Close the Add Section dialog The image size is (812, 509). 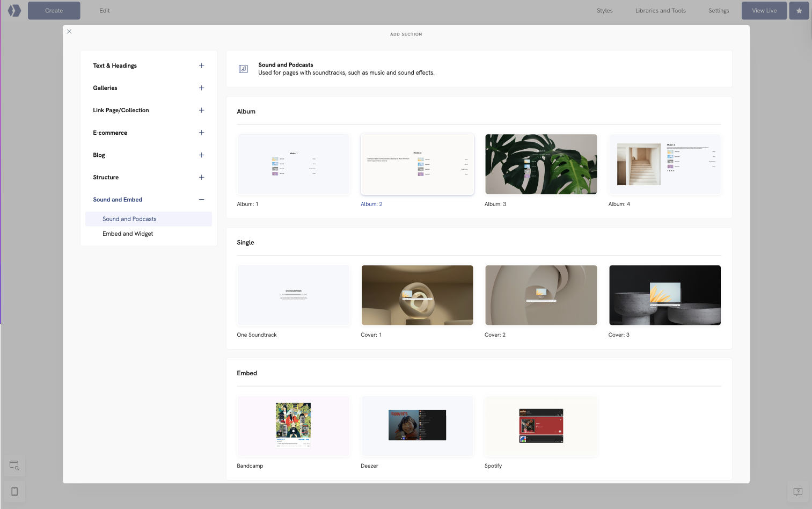tap(69, 32)
